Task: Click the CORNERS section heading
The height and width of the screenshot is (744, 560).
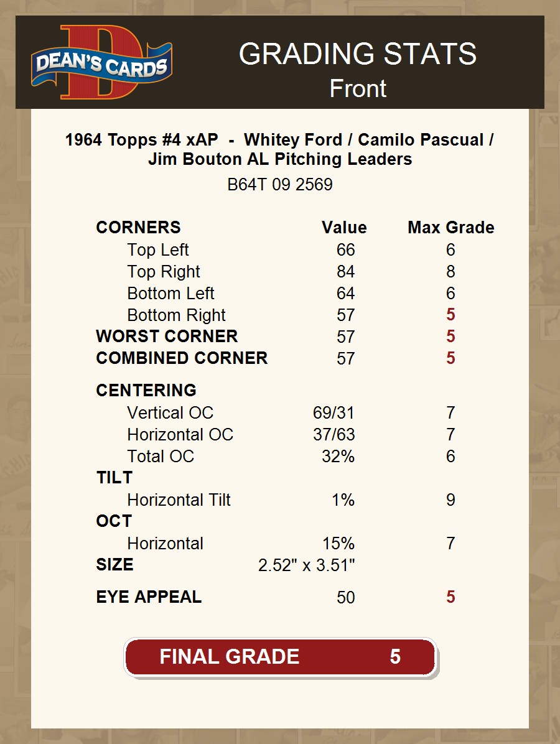Action: click(138, 228)
